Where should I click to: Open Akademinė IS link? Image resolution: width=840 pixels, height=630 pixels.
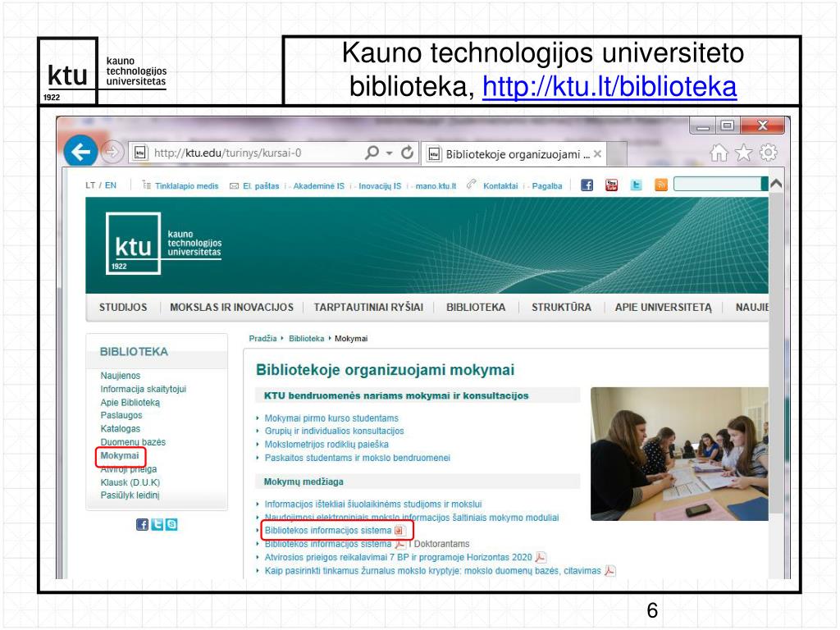319,186
